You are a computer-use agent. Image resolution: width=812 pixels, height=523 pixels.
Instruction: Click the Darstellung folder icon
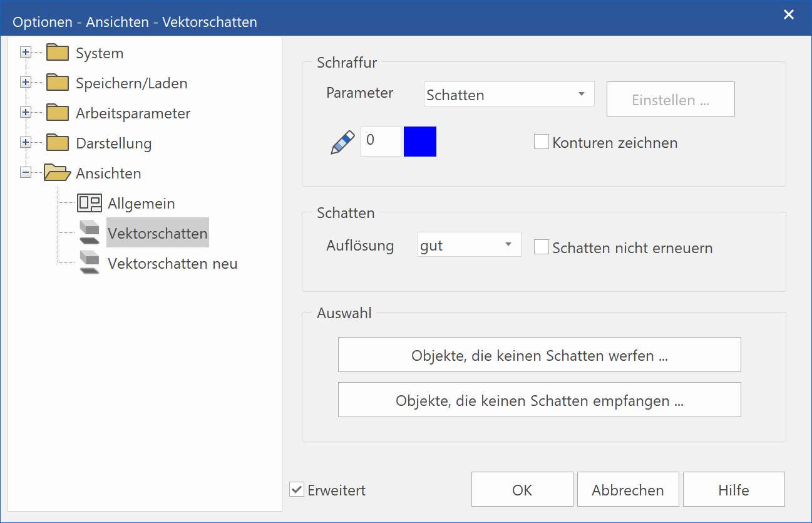pyautogui.click(x=57, y=143)
